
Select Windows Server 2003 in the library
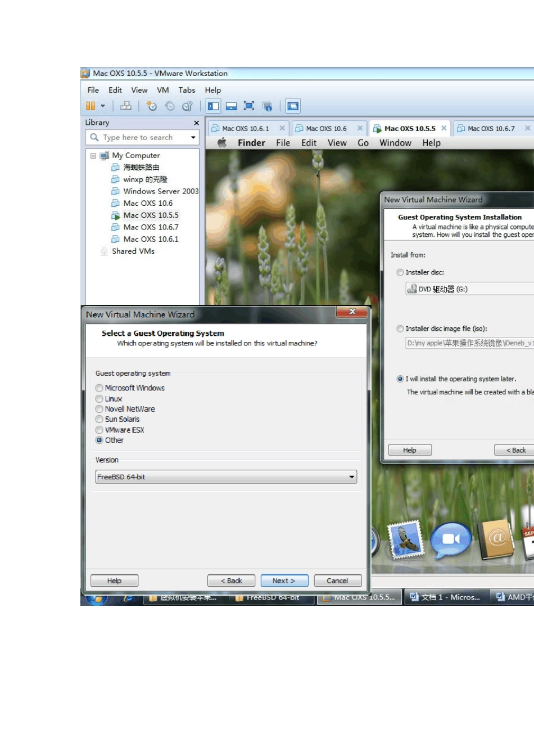[x=161, y=191]
